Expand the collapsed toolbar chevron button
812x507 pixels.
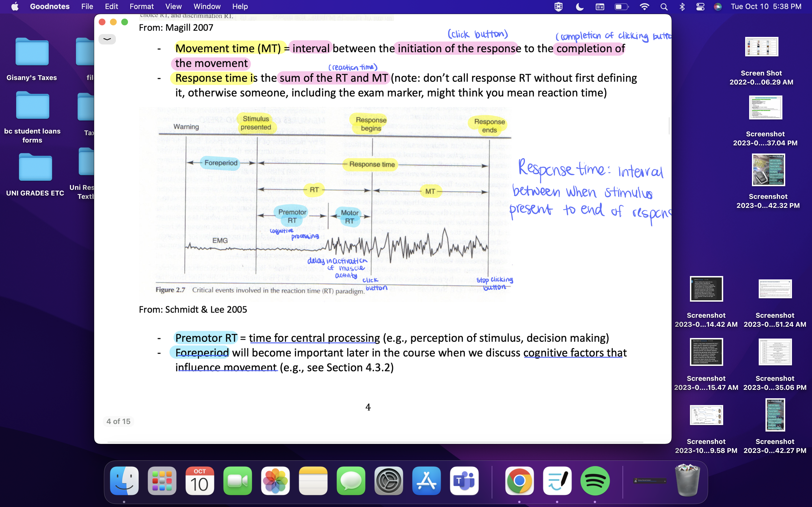(x=107, y=39)
